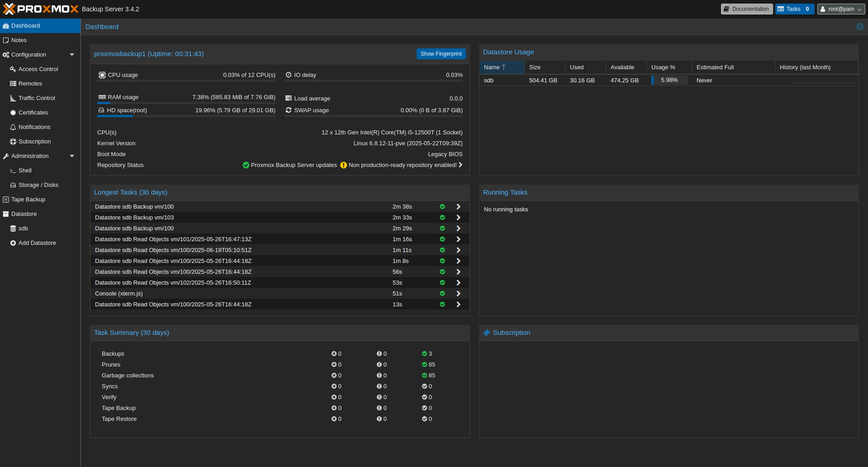This screenshot has width=868, height=467.
Task: Click Show Fingerprint button
Action: [x=441, y=54]
